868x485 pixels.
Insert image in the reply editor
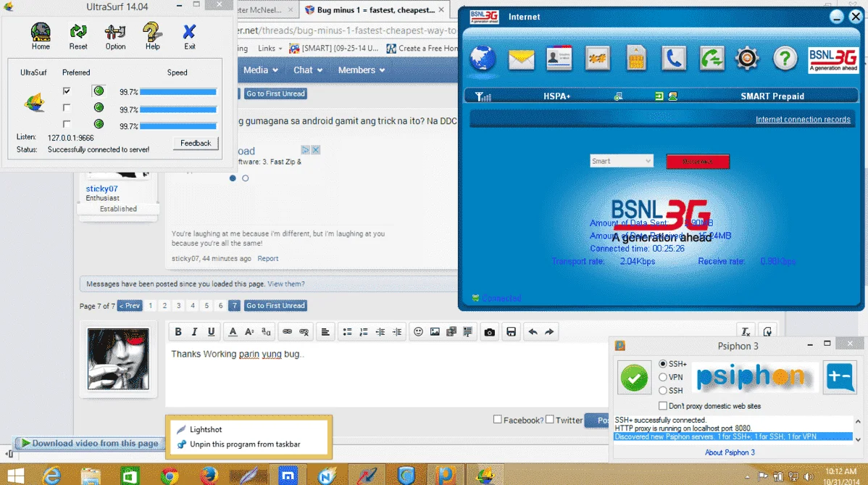[x=435, y=331]
